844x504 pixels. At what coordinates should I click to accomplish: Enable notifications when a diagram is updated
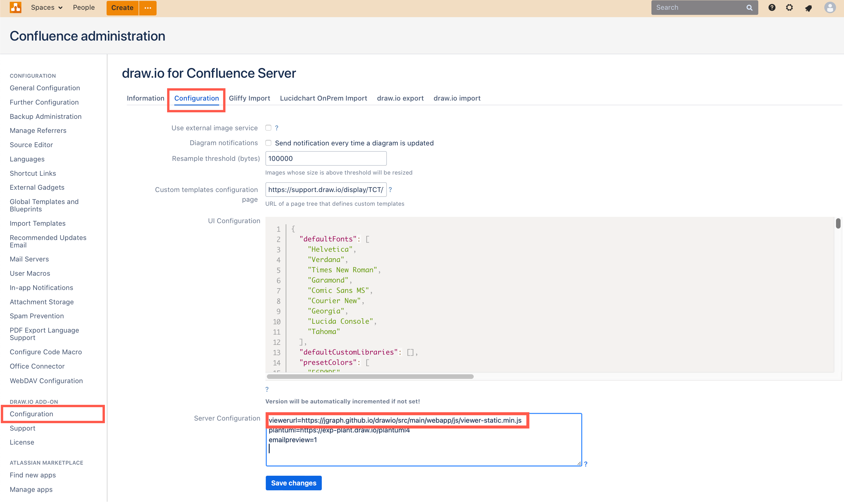click(268, 143)
